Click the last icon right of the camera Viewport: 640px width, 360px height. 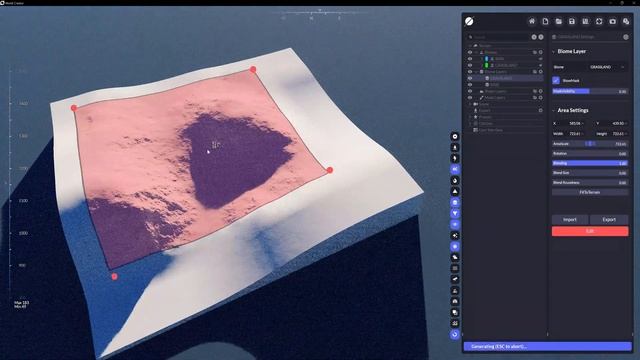coord(626,21)
